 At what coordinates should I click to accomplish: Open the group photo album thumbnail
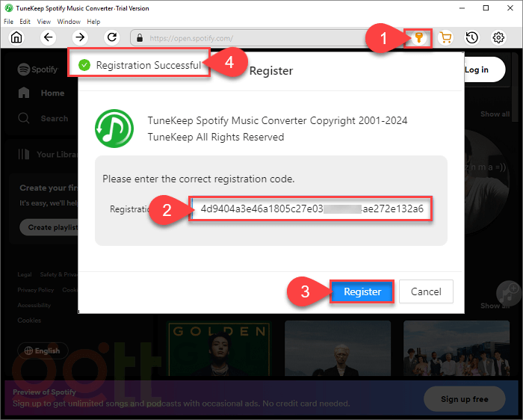pyautogui.click(x=457, y=348)
